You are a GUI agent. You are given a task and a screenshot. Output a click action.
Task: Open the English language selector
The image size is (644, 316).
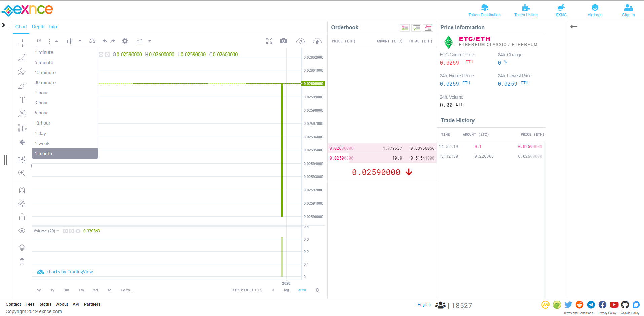(x=424, y=305)
